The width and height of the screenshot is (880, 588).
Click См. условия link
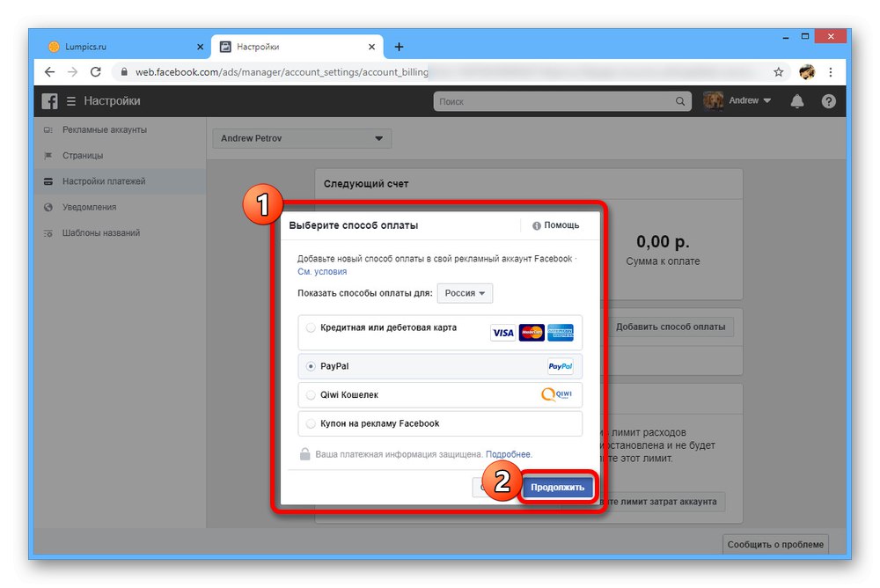(322, 271)
